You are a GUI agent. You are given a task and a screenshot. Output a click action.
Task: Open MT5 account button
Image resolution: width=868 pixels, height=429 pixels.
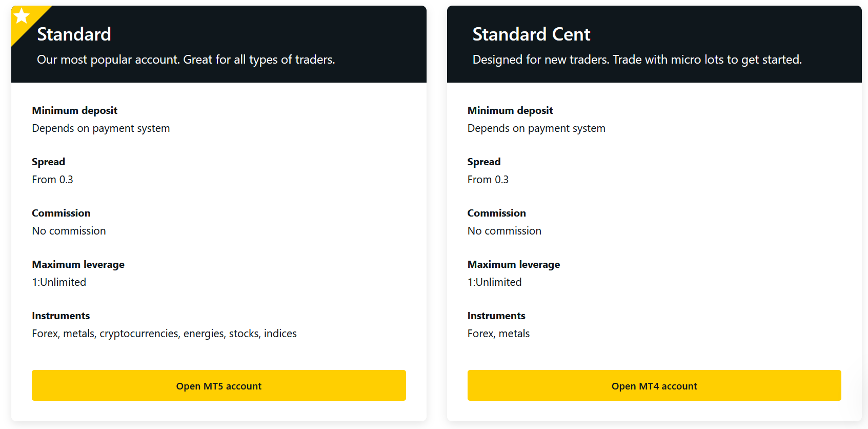click(x=219, y=385)
